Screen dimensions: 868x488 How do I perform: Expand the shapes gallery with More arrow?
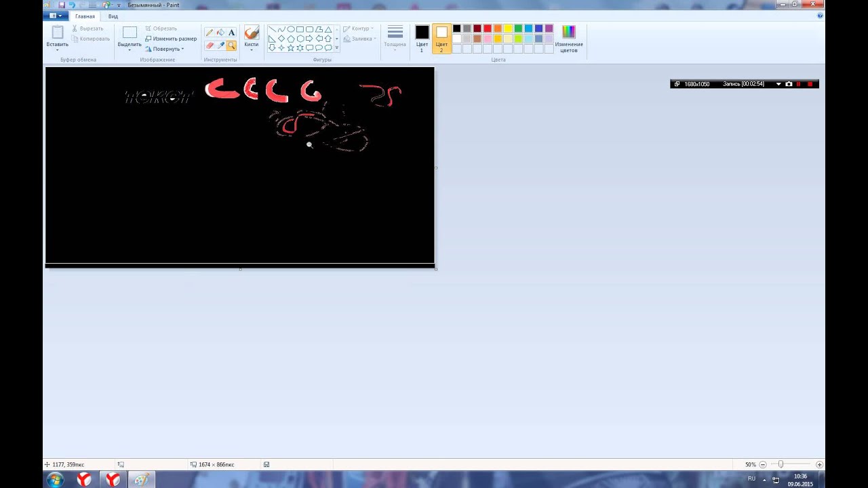337,48
